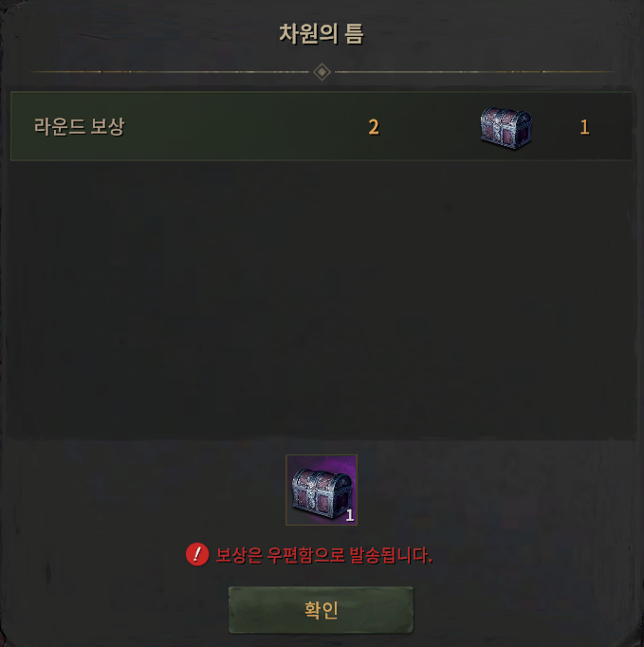Screen dimensions: 644x647
Task: Select the green highlighted 라운드 보상 row
Action: click(x=322, y=126)
